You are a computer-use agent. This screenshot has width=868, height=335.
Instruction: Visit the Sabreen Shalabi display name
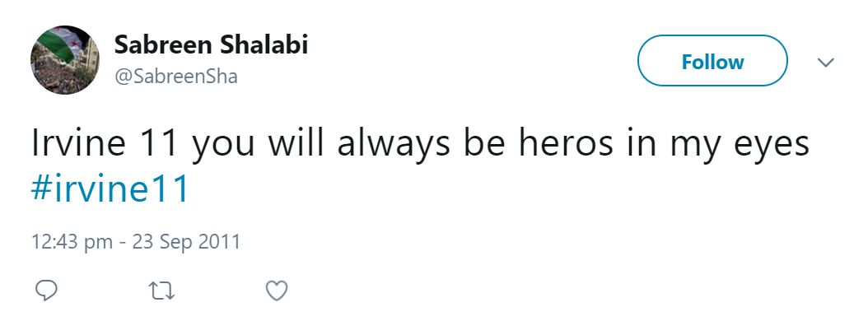(211, 44)
